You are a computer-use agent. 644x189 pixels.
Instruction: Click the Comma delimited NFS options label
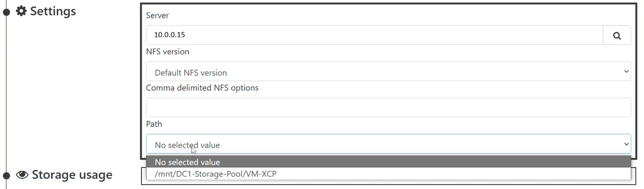202,88
